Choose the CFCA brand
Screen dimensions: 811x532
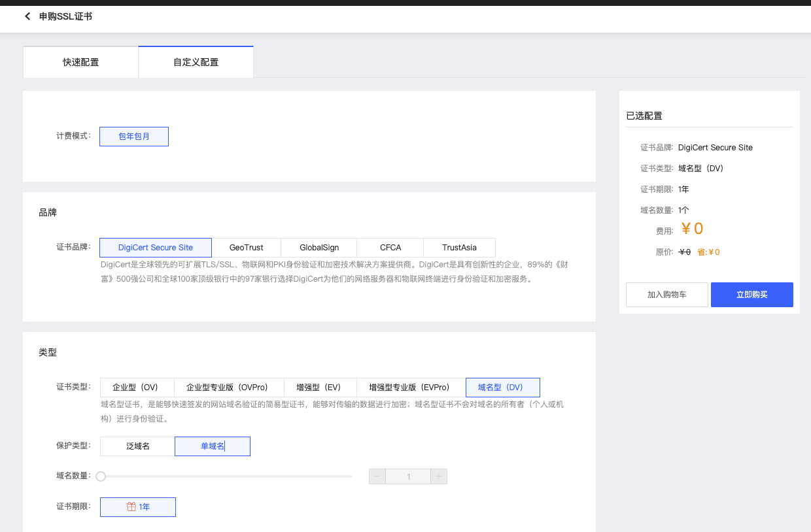(x=390, y=248)
